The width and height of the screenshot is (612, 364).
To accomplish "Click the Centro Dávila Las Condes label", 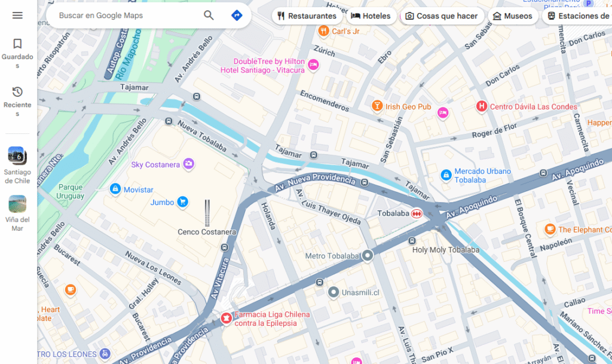I will tap(534, 106).
